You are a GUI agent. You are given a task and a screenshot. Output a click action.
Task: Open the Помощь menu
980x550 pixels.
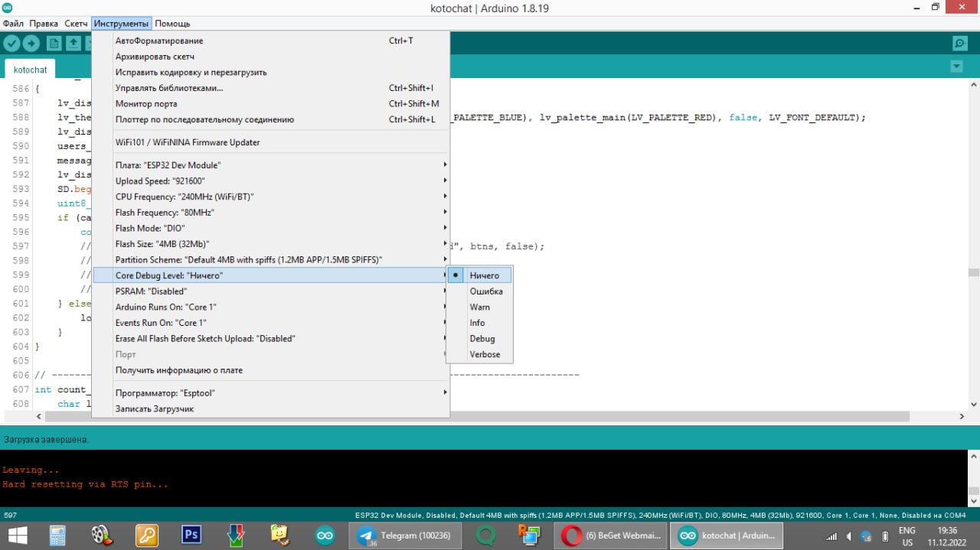(172, 24)
